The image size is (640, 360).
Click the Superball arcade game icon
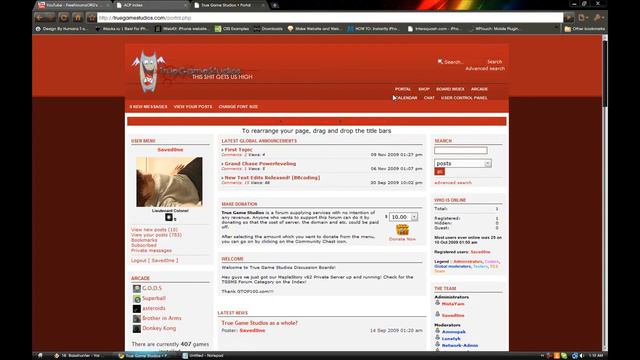pyautogui.click(x=137, y=299)
